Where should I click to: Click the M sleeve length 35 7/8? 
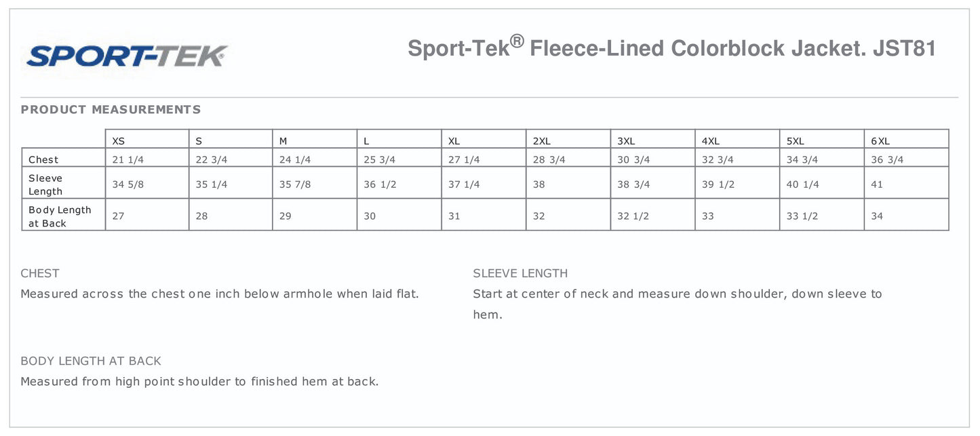tap(295, 184)
